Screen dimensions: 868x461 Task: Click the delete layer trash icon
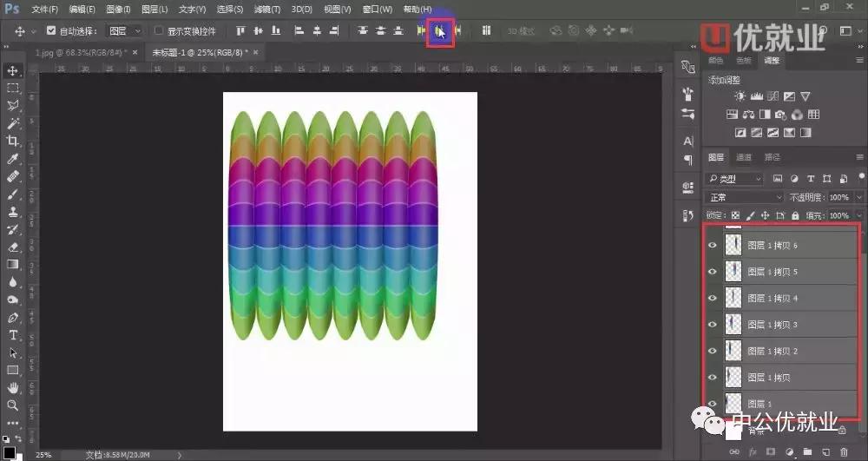(x=843, y=451)
